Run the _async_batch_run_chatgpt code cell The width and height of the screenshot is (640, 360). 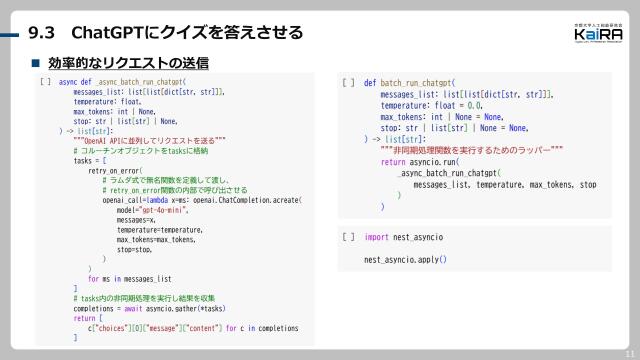[x=46, y=82]
